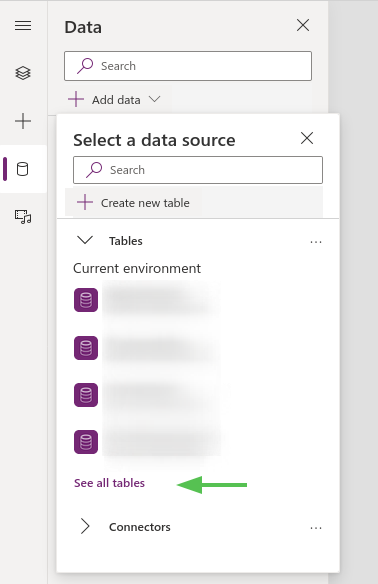Screen dimensions: 378x584
Task: Select the Data cylinder icon in sidebar
Action: pyautogui.click(x=23, y=169)
